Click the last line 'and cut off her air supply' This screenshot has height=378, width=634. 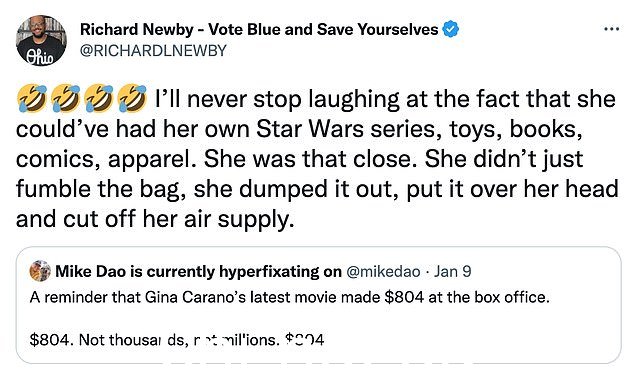(x=155, y=220)
